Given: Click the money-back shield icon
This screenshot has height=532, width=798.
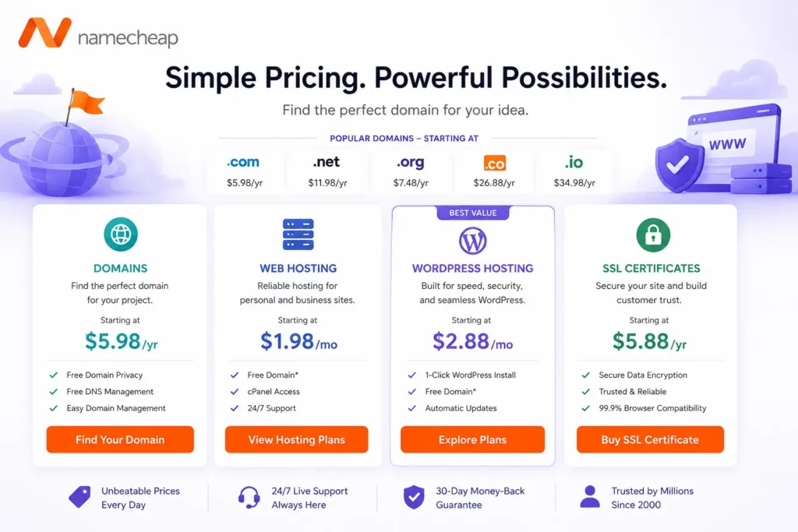Looking at the screenshot, I should [x=414, y=497].
